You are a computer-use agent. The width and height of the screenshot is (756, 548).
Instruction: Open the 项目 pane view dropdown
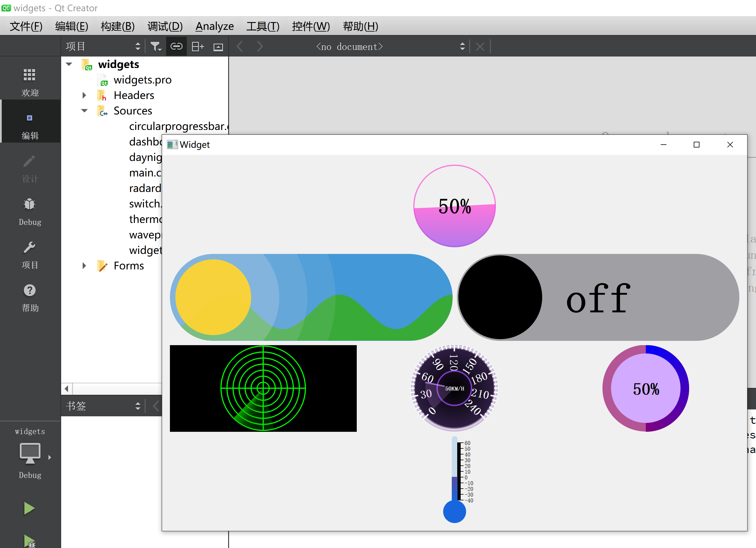coord(103,47)
